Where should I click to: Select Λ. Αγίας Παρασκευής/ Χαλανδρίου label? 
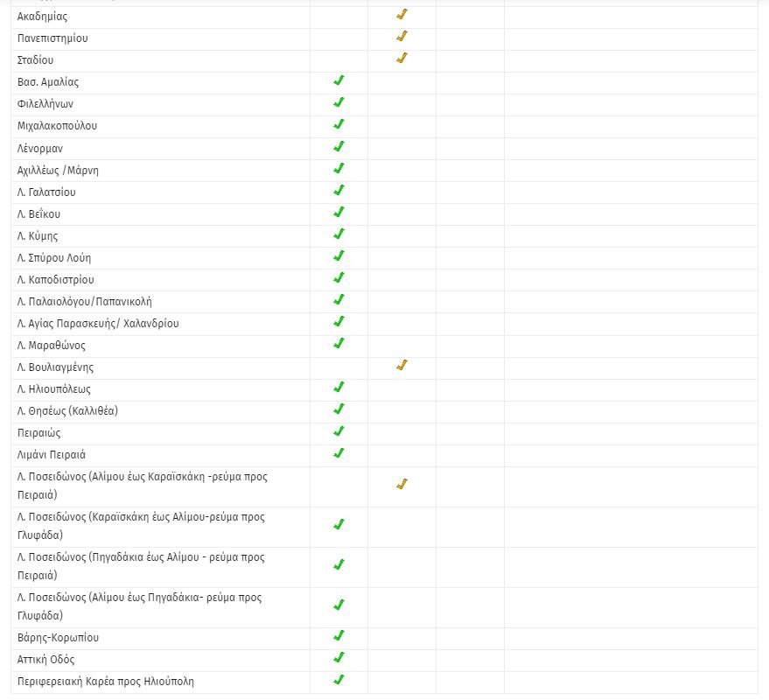98,324
